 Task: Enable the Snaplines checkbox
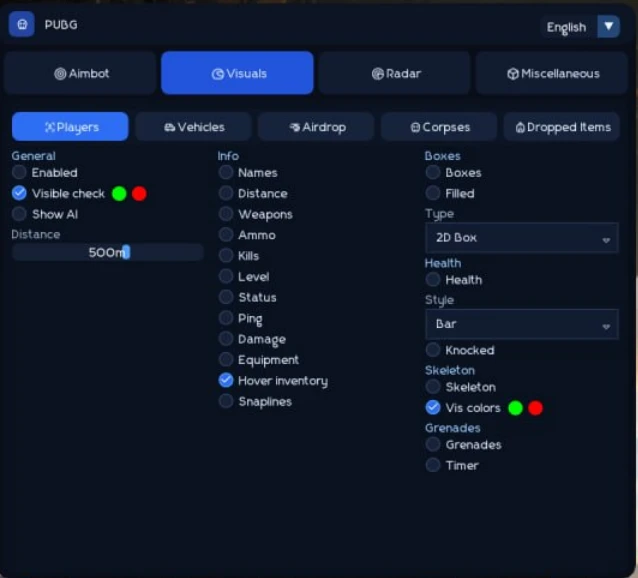pos(226,401)
